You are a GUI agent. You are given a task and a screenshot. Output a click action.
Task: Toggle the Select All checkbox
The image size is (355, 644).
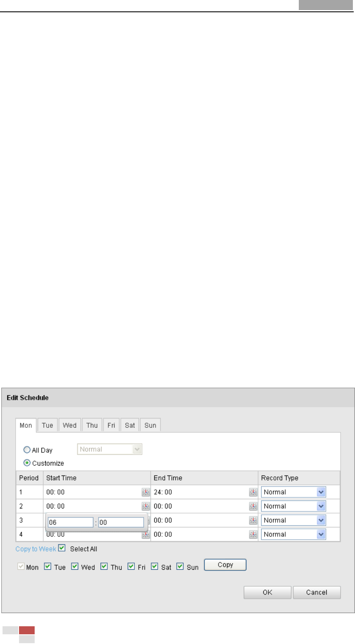pyautogui.click(x=62, y=549)
